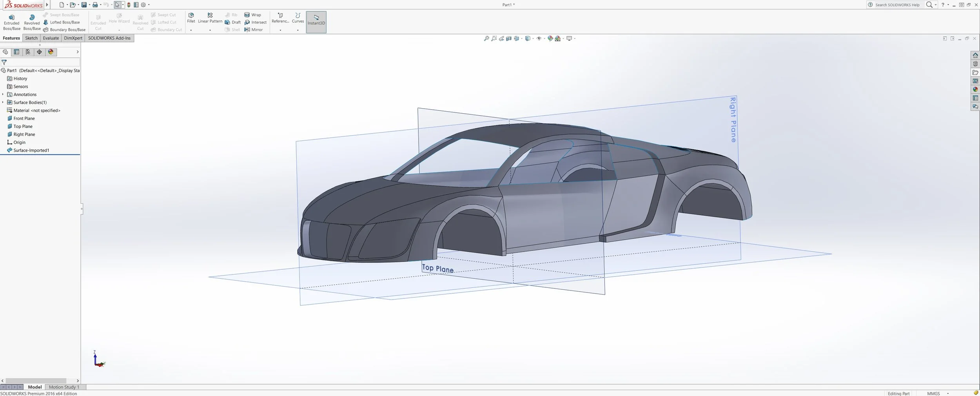Viewport: 980px width, 396px height.
Task: Open the DimXpertManager tab icon
Action: tap(39, 52)
